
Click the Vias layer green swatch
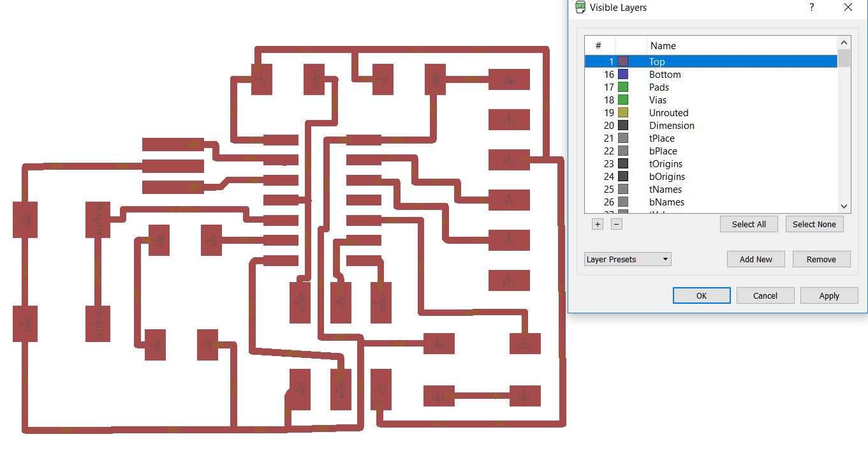[x=623, y=100]
